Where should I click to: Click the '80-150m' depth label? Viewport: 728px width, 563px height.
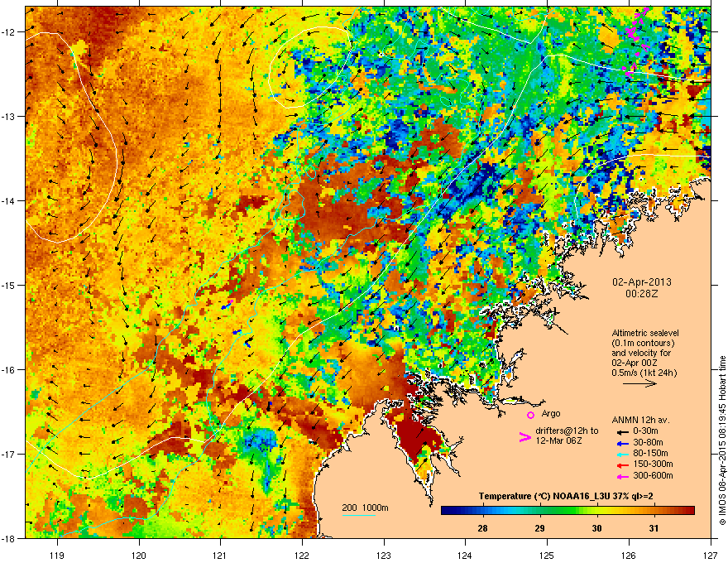pos(650,453)
